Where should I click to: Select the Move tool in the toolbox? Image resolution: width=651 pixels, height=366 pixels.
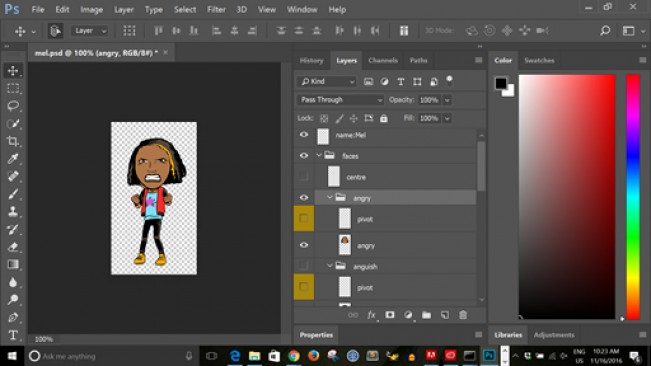(13, 71)
